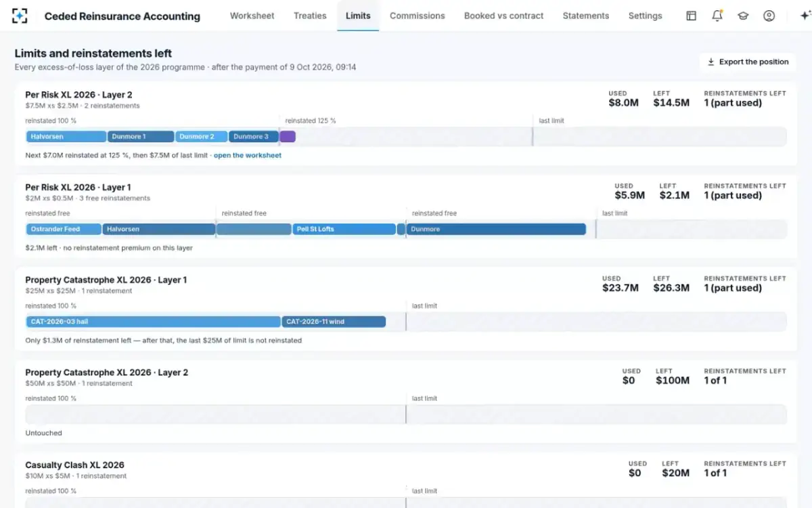Click the Dunmore segment in Per Risk Layer 1

coord(496,229)
